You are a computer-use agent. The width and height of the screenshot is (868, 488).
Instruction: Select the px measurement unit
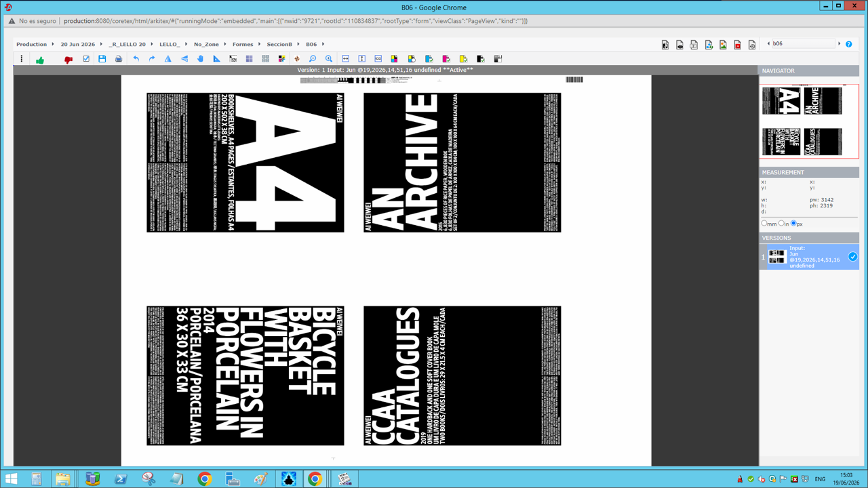click(x=793, y=223)
